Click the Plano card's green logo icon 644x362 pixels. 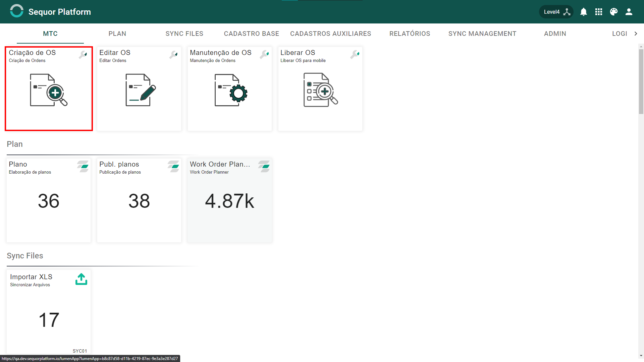[x=83, y=166]
